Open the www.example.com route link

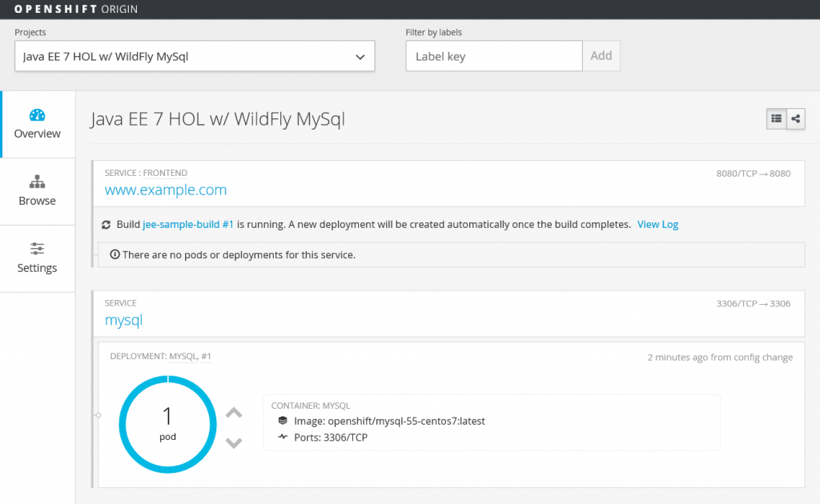[x=166, y=190]
